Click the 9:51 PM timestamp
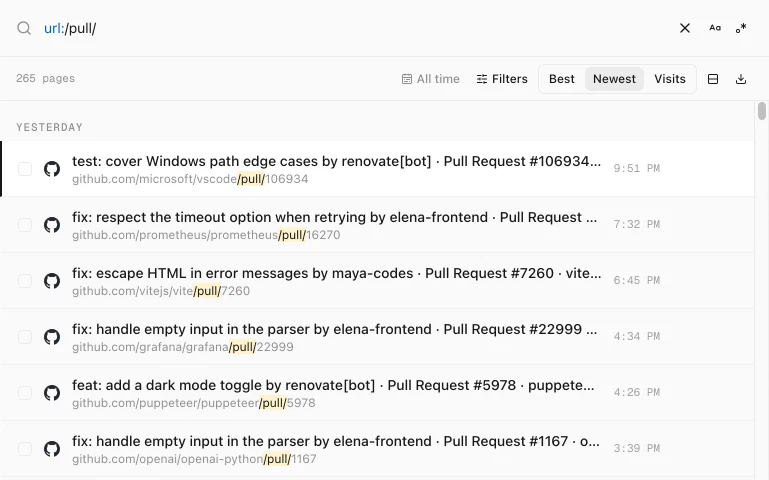The image size is (769, 480). [637, 168]
